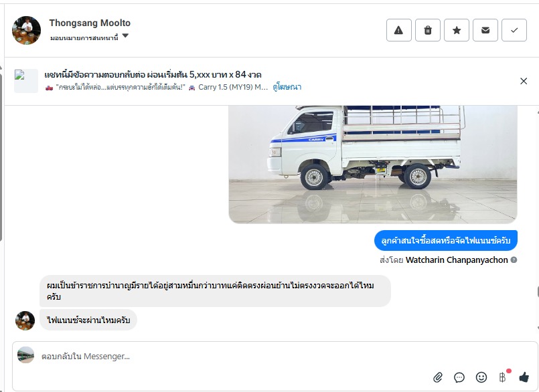Dismiss the ad reply banner
Screen dimensions: 539x392
click(524, 81)
